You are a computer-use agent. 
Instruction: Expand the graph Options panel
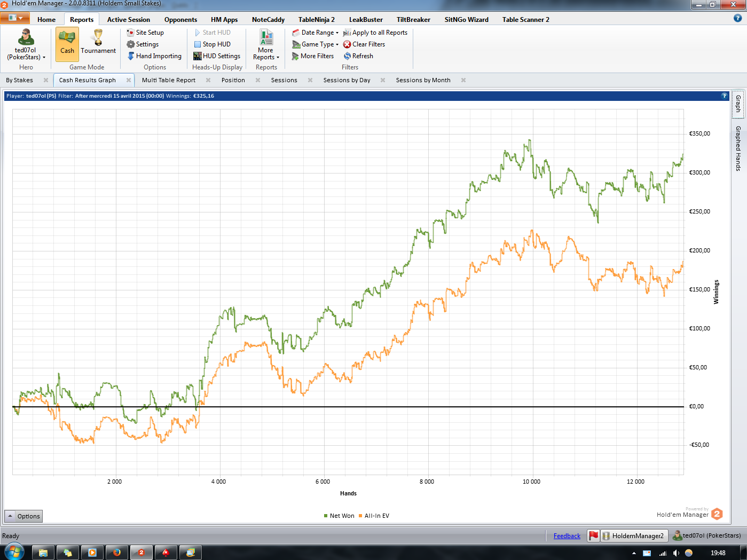[x=23, y=516]
